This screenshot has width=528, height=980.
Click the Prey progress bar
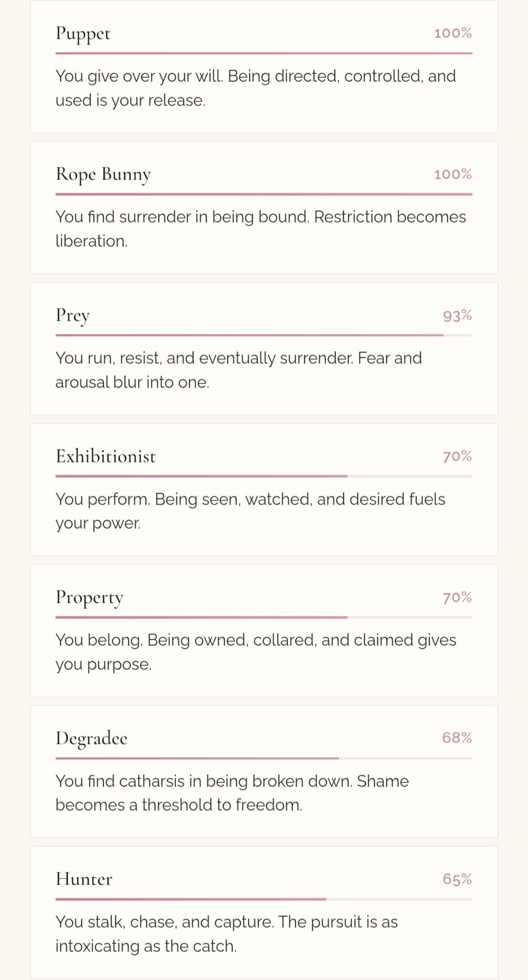coord(264,335)
